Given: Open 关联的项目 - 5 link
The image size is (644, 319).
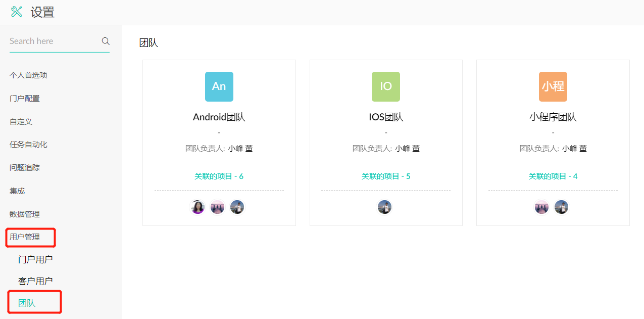Looking at the screenshot, I should (385, 176).
